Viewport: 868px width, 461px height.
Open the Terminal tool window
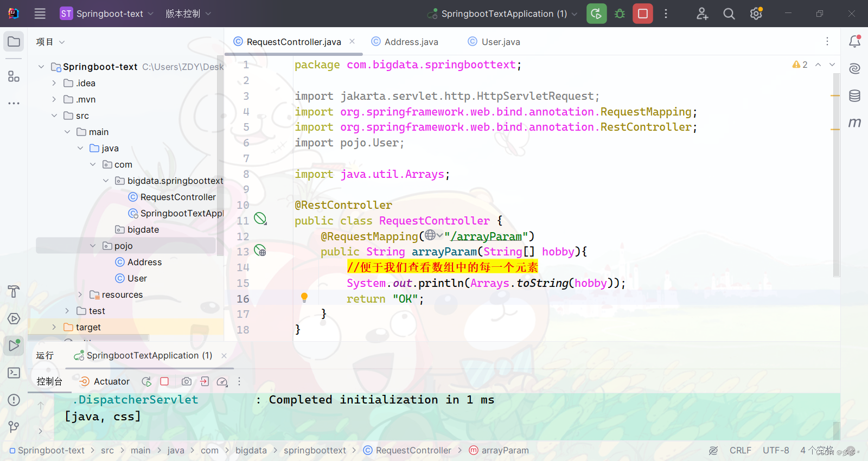click(14, 373)
